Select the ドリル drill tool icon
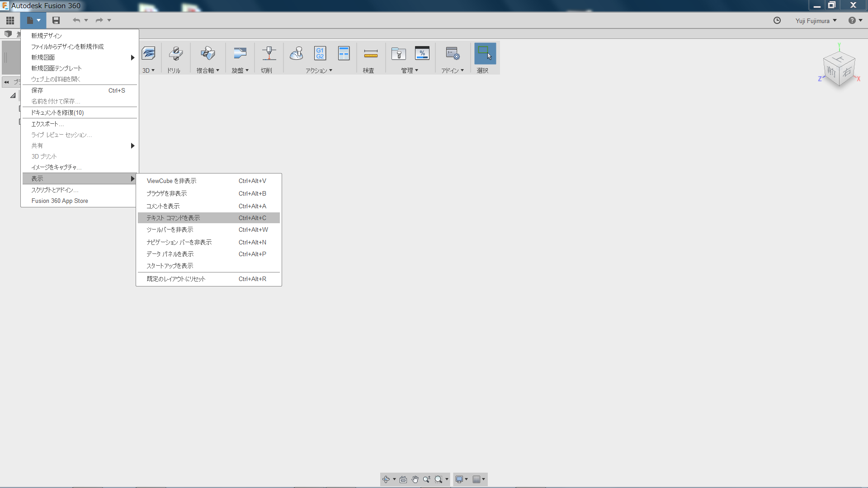The width and height of the screenshot is (868, 488). (175, 54)
